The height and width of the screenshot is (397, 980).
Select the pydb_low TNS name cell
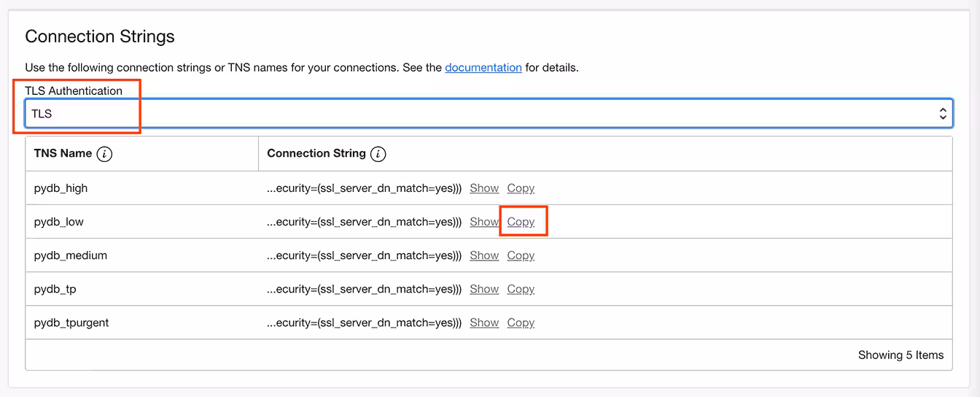(x=59, y=222)
